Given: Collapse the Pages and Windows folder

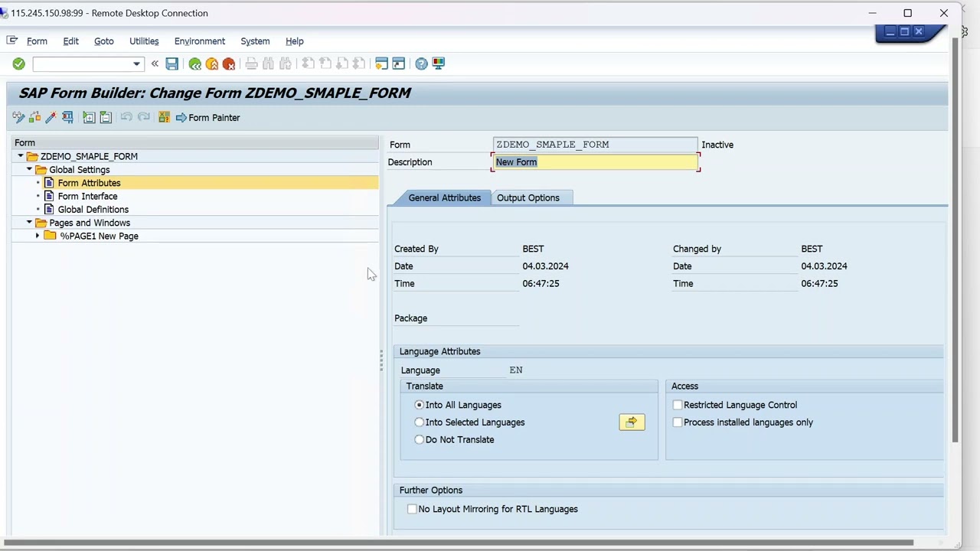Looking at the screenshot, I should (x=29, y=223).
